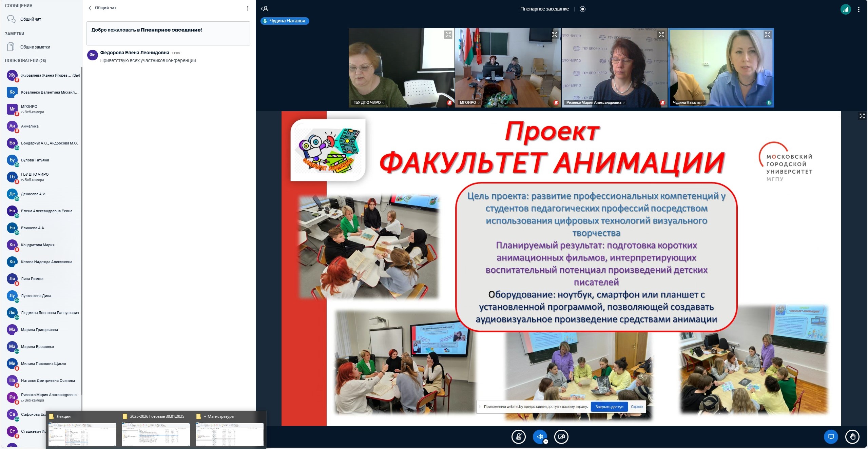868x449 pixels.
Task: Click the Скрыть link in sharing bar
Action: click(637, 407)
